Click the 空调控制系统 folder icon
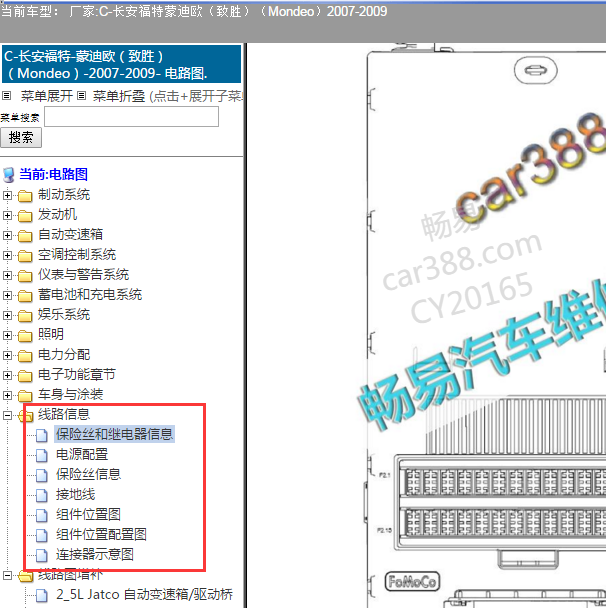606x608 pixels. [x=25, y=256]
